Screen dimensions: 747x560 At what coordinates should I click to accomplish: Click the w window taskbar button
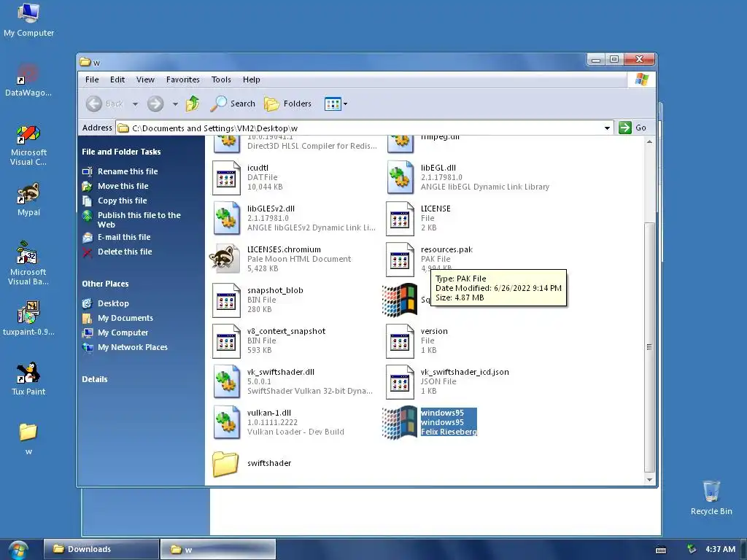tap(217, 549)
